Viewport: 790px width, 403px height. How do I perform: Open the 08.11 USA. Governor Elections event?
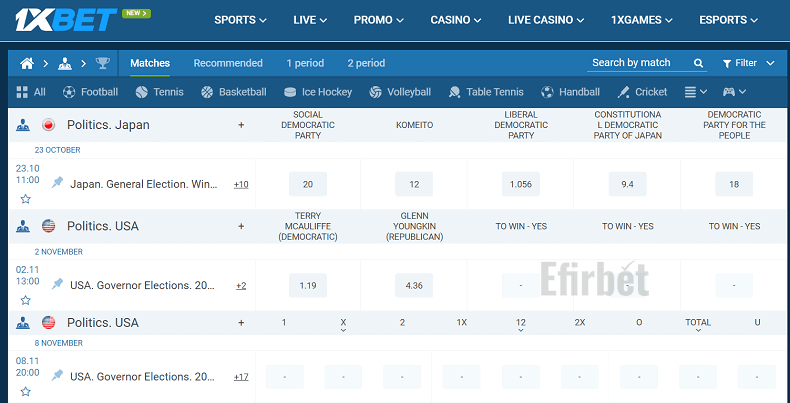tap(143, 377)
